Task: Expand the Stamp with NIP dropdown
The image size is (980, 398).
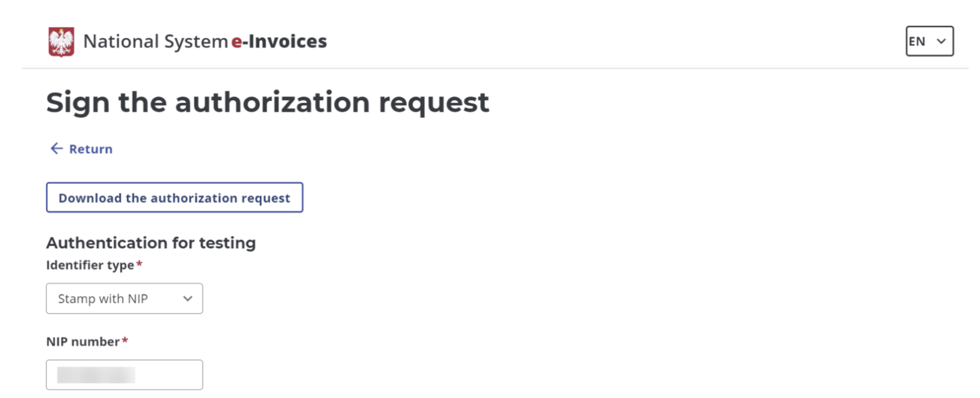Action: [124, 299]
